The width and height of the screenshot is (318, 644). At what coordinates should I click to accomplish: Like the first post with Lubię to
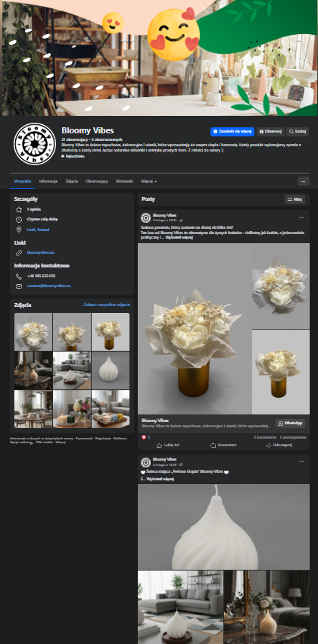coord(167,445)
